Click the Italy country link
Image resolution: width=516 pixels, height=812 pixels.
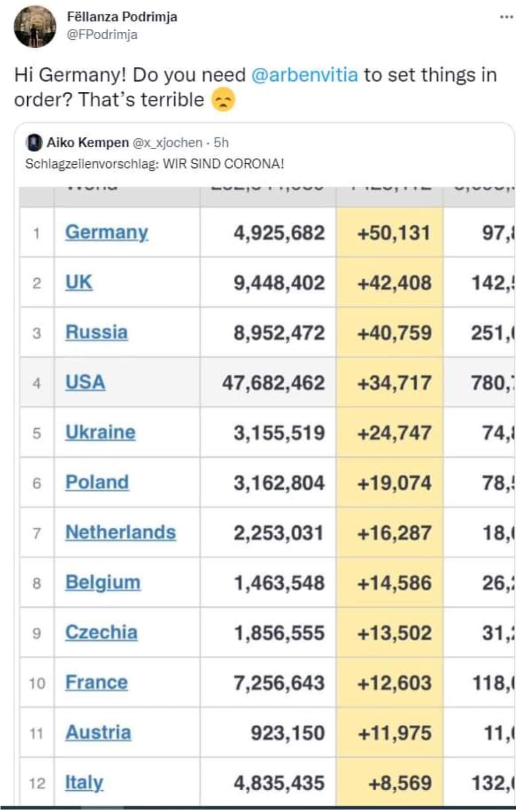84,783
